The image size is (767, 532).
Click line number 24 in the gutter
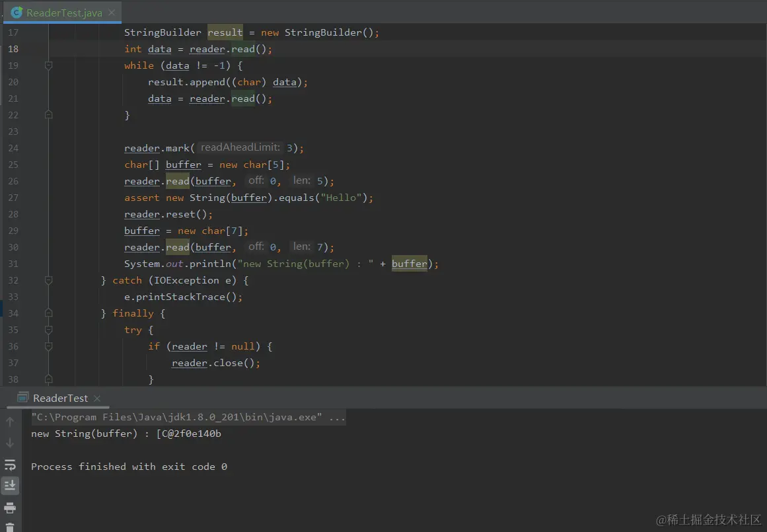(x=13, y=148)
